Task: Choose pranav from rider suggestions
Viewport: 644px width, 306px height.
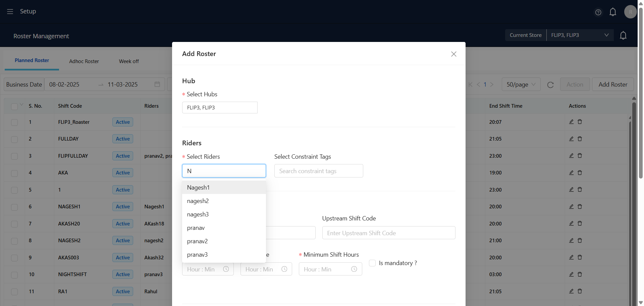Action: (224, 227)
